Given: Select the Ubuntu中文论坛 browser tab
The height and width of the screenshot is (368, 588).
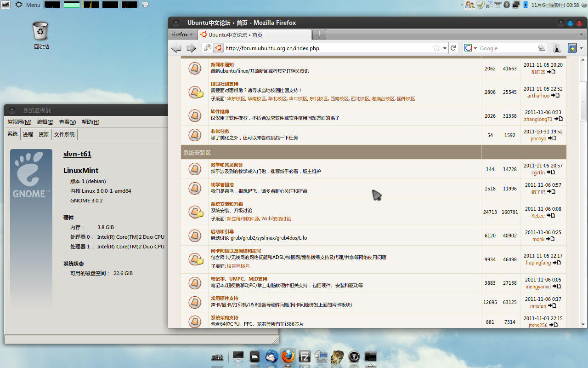Looking at the screenshot, I should (x=254, y=34).
